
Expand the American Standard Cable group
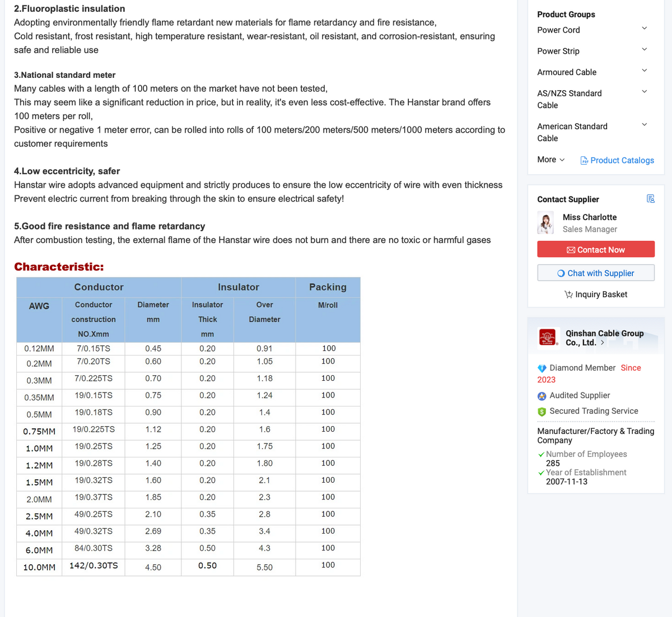coord(644,125)
